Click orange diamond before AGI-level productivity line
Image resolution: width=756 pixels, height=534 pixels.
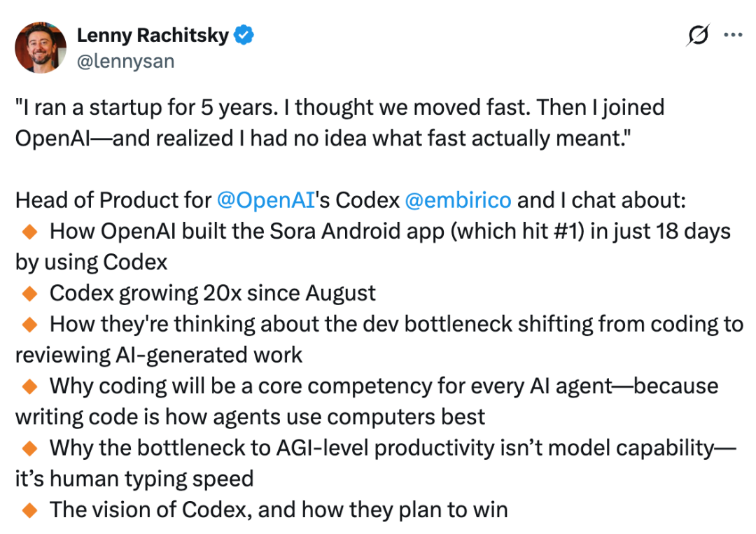click(30, 448)
